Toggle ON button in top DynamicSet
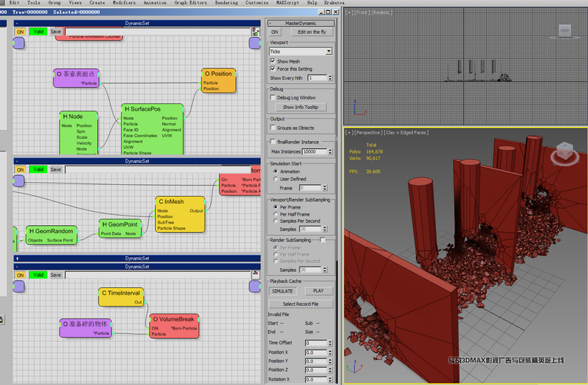This screenshot has height=385, width=588. [x=20, y=32]
